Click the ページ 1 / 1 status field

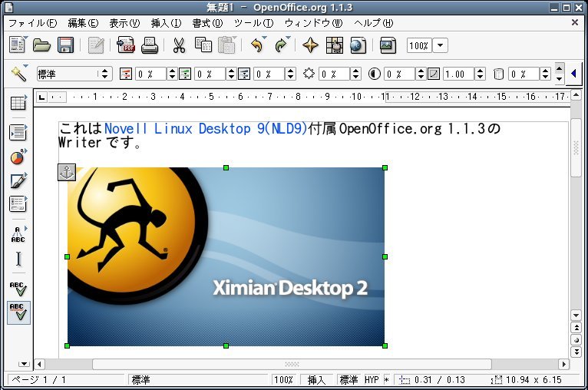[66, 380]
